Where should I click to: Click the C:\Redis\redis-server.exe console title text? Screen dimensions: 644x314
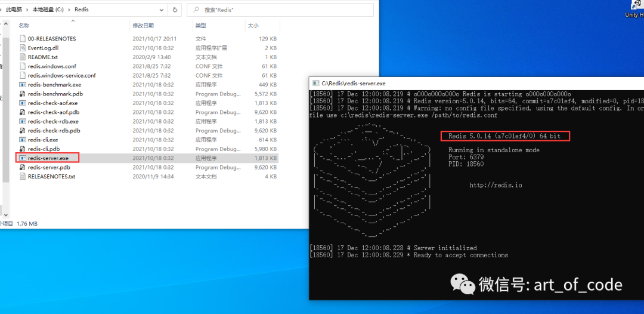click(353, 83)
